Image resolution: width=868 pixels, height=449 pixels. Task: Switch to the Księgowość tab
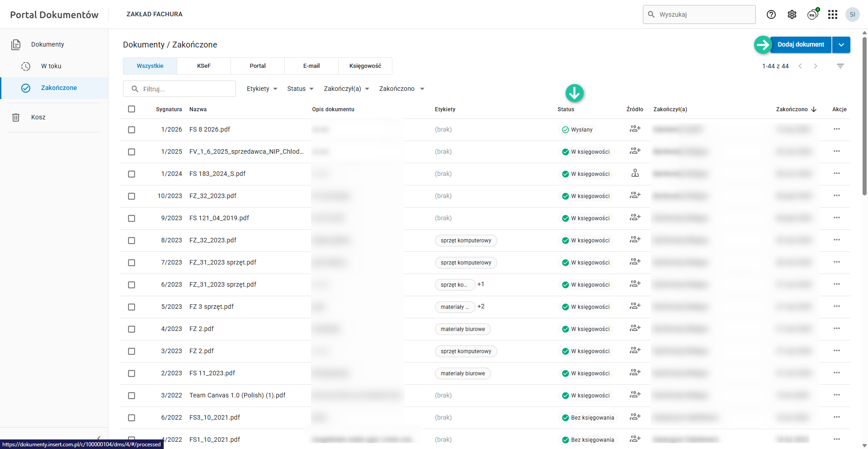click(365, 66)
